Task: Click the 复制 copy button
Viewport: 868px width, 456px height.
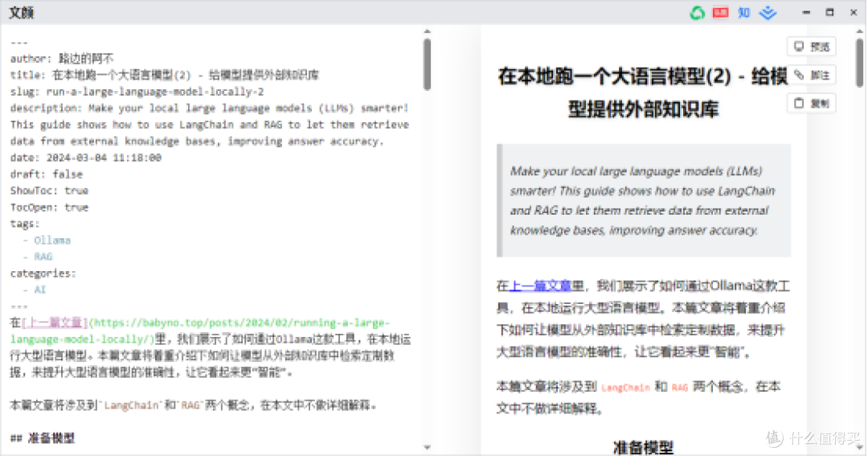Action: 812,104
